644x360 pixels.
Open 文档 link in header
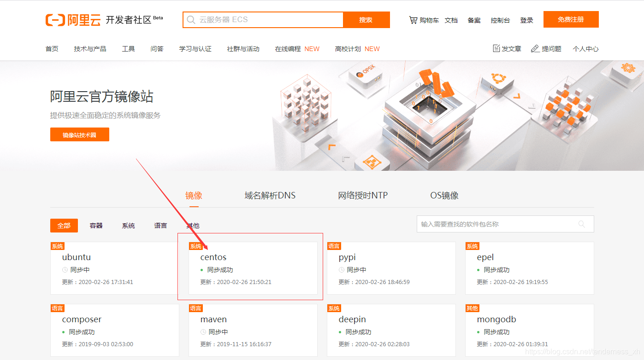coord(451,20)
